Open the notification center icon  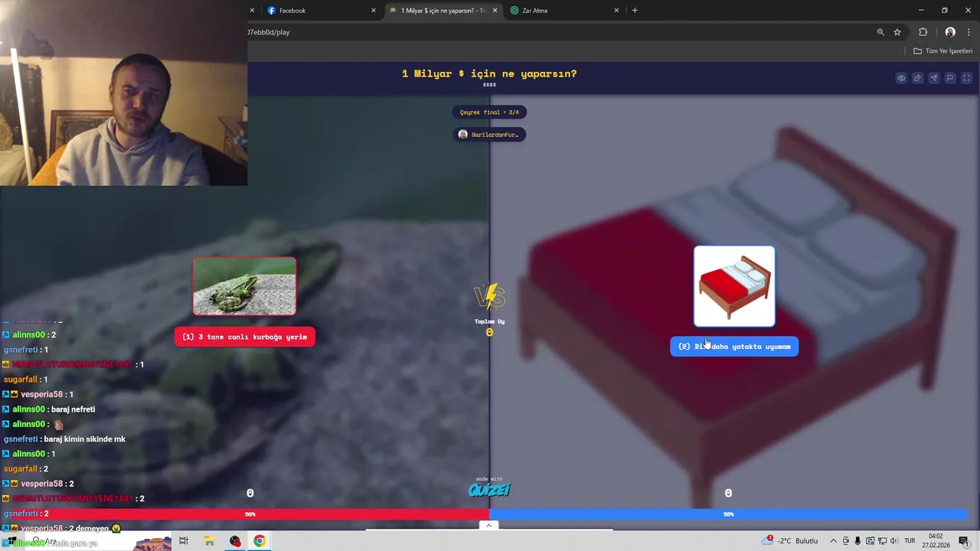click(x=964, y=541)
